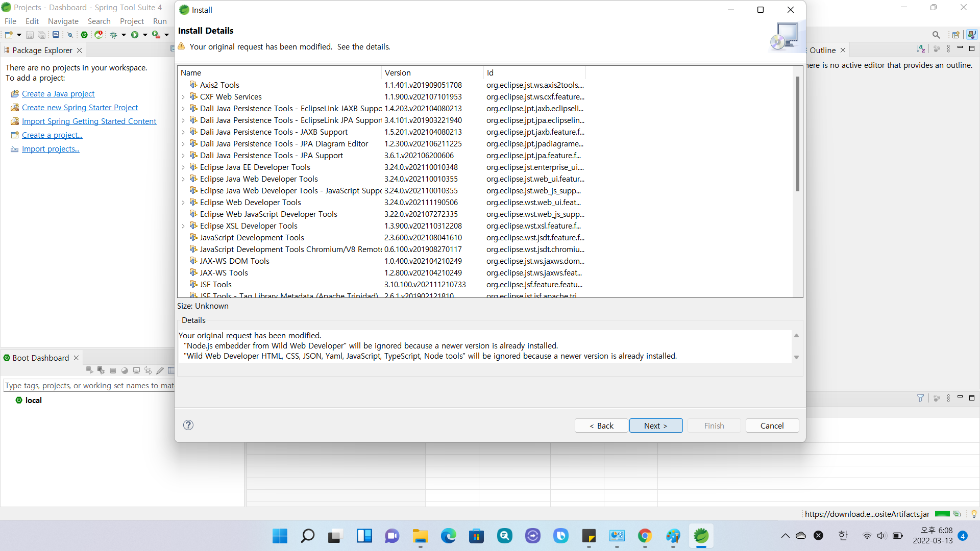The image size is (980, 551).
Task: Click the Create a Java project link
Action: [58, 94]
